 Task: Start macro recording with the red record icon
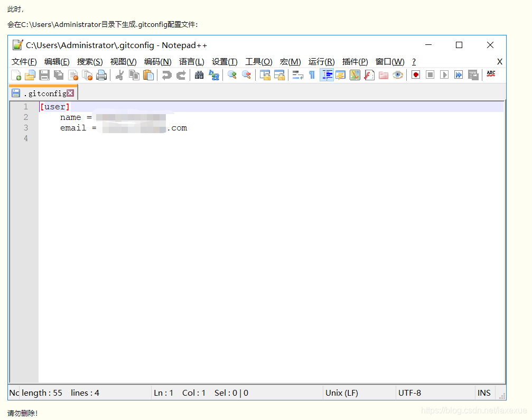click(415, 75)
